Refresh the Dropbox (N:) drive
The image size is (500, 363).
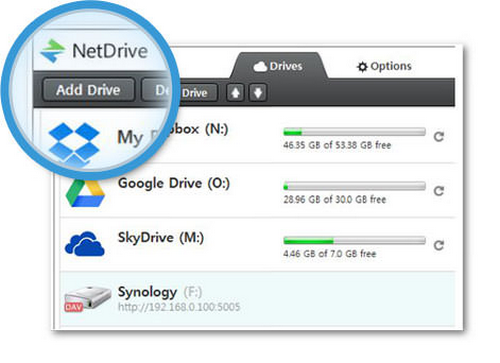tap(439, 137)
